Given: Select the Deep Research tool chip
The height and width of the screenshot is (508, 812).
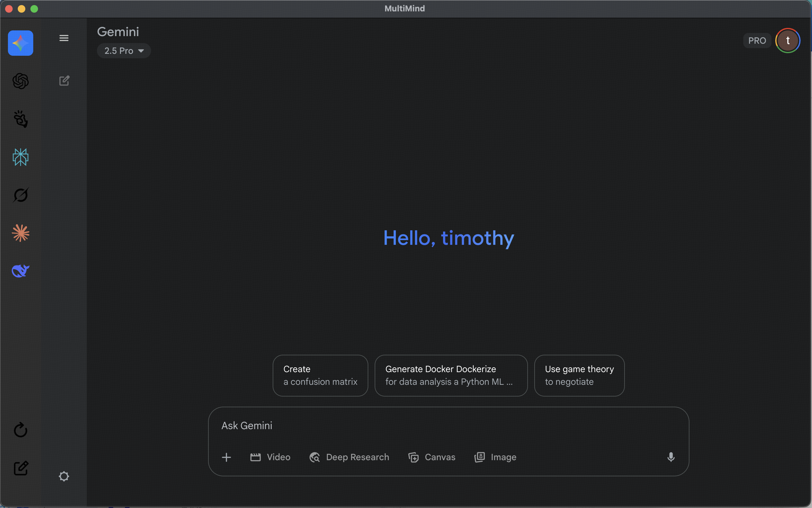Looking at the screenshot, I should click(349, 457).
